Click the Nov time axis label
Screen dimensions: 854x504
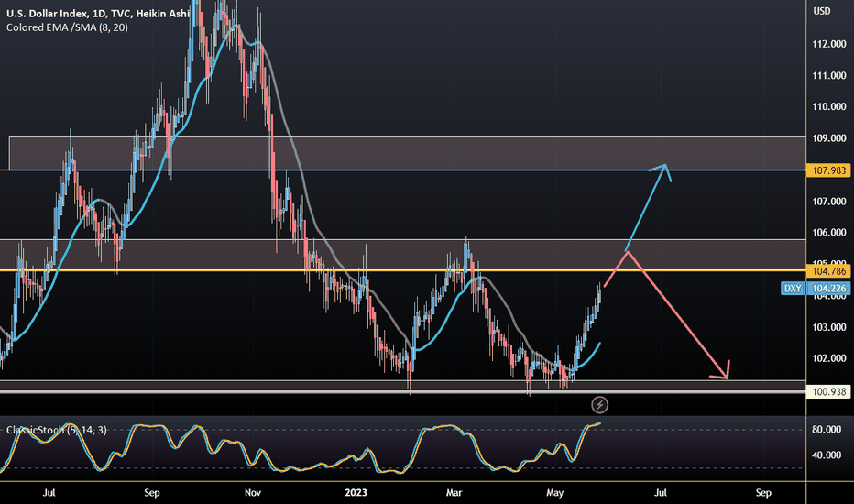(x=253, y=493)
